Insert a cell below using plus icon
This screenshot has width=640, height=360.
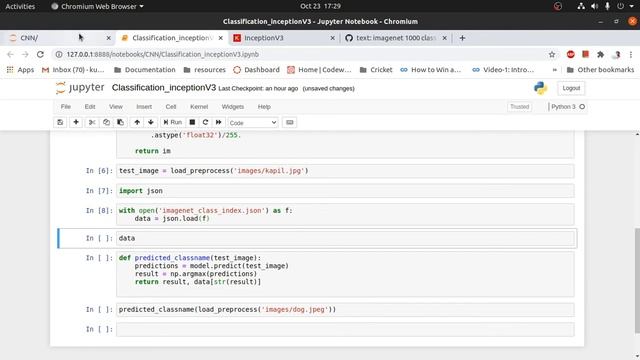click(x=76, y=122)
